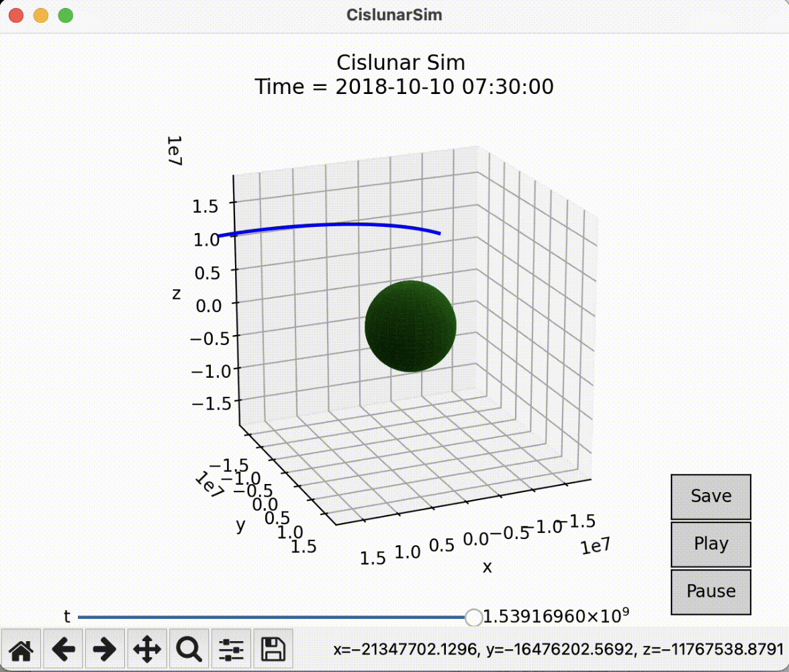Click the z axis label
Image resolution: width=789 pixels, height=672 pixels.
tap(176, 294)
